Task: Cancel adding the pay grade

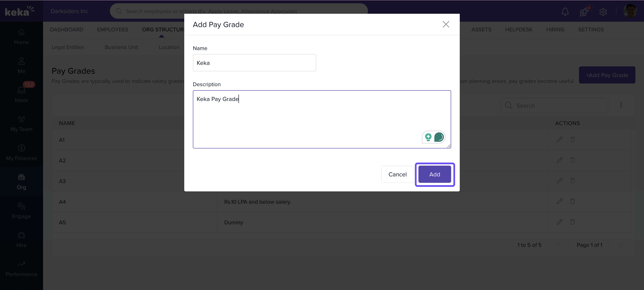Action: [397, 174]
